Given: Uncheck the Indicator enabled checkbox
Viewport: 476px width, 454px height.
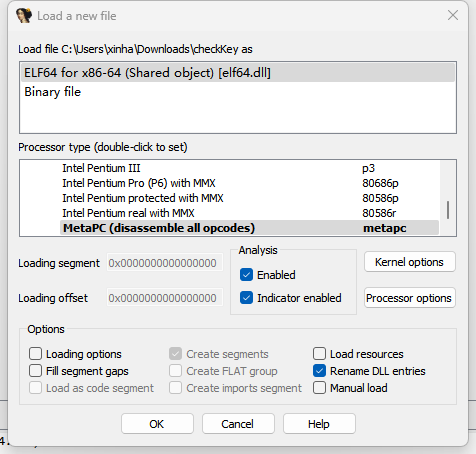Looking at the screenshot, I should [246, 298].
